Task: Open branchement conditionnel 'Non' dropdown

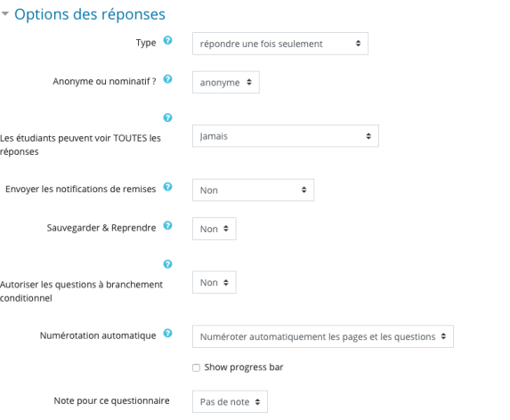Action: point(214,282)
